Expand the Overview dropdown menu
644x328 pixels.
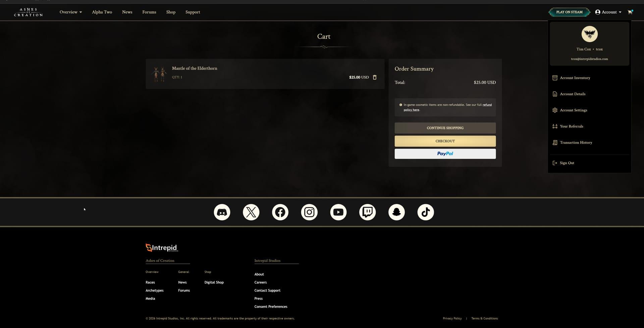(x=71, y=12)
